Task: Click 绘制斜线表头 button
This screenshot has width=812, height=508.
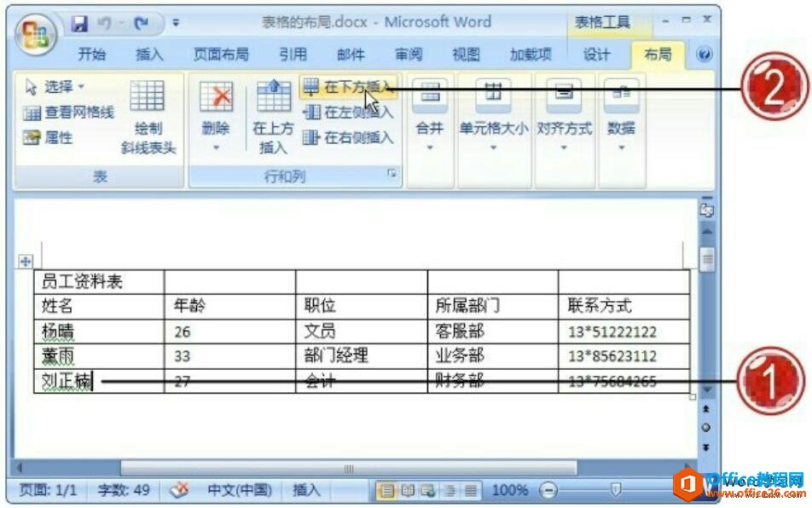Action: (148, 117)
